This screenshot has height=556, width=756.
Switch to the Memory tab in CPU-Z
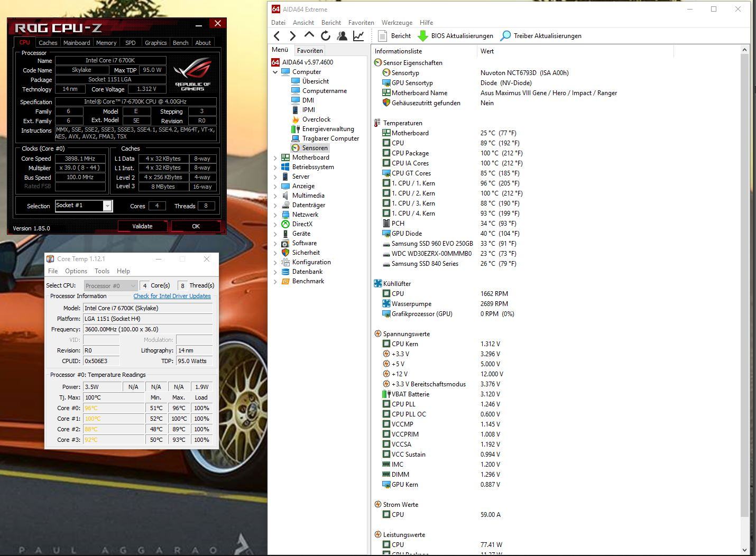click(106, 43)
